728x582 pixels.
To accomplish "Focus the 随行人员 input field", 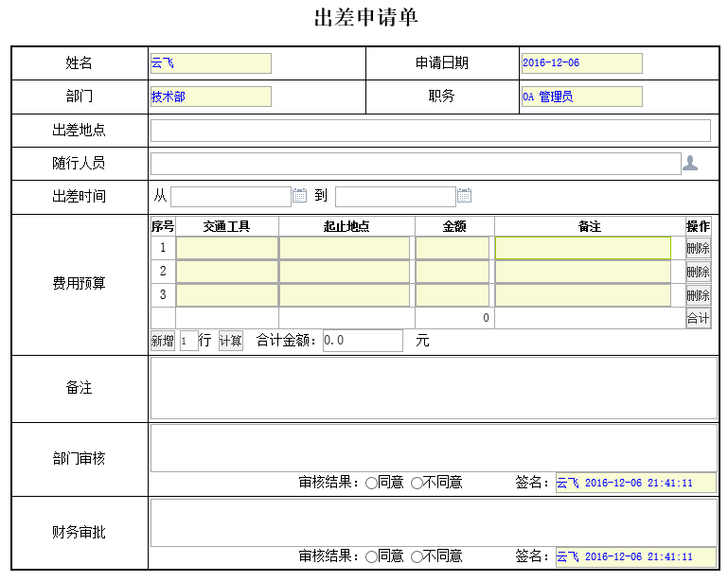I will (416, 164).
